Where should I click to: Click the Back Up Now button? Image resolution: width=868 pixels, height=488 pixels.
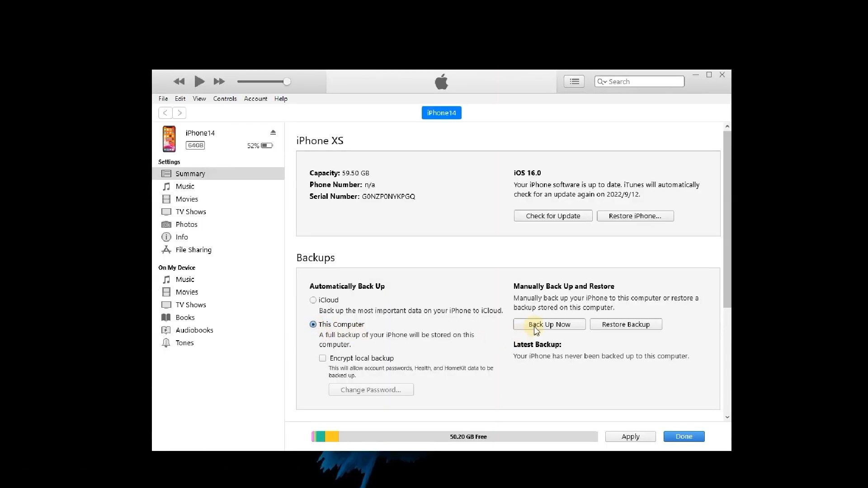(549, 324)
